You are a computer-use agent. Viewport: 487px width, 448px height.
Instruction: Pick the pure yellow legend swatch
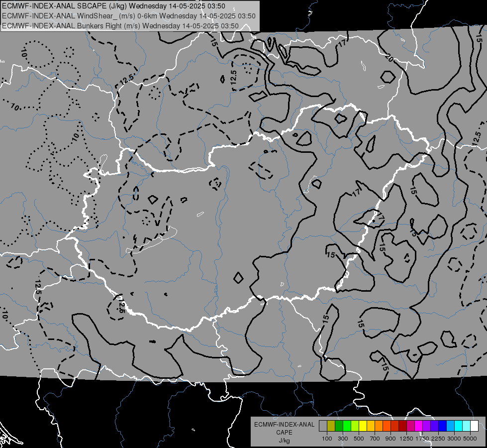(363, 426)
